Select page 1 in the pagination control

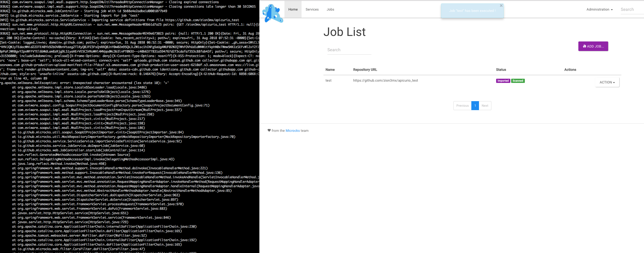click(x=475, y=106)
